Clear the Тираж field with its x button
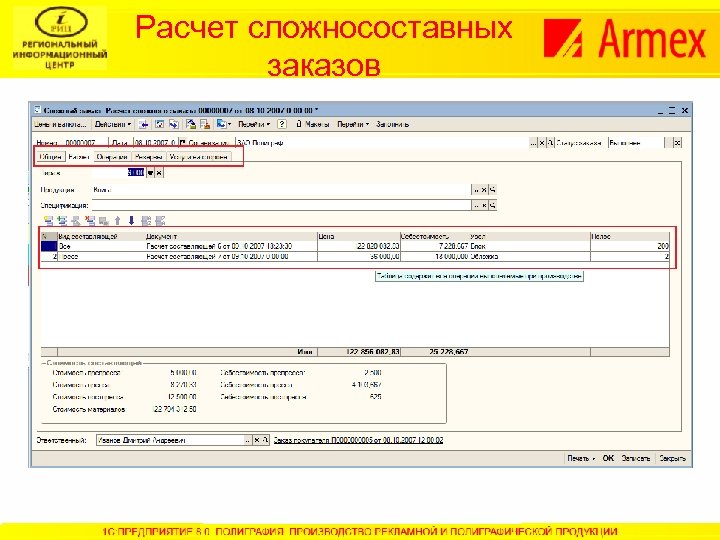This screenshot has height=540, width=720. (x=159, y=173)
